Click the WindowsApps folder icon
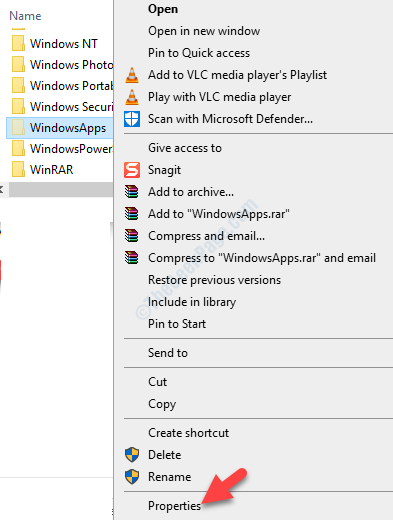Screen dimensions: 393x520 [x=18, y=128]
